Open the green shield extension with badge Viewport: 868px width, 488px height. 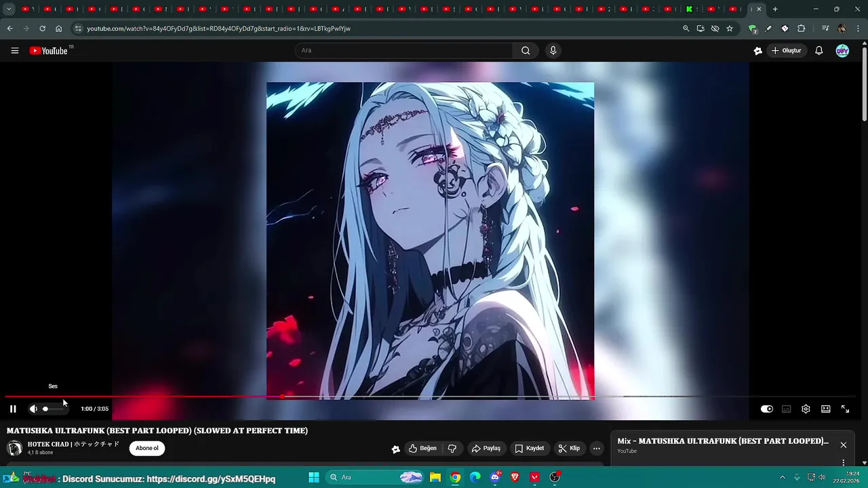click(x=752, y=28)
